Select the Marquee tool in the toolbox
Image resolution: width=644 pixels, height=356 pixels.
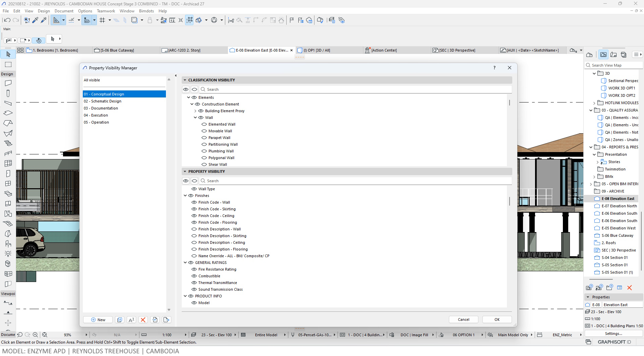point(8,64)
